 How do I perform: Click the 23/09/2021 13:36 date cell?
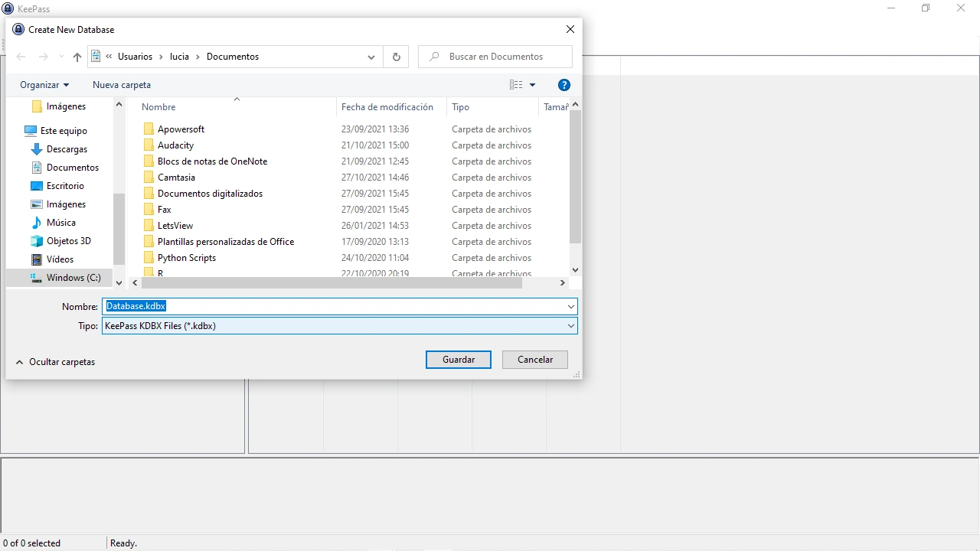(x=375, y=129)
